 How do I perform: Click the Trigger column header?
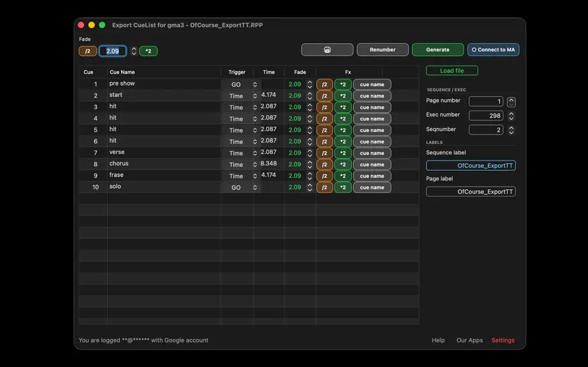[x=237, y=72]
